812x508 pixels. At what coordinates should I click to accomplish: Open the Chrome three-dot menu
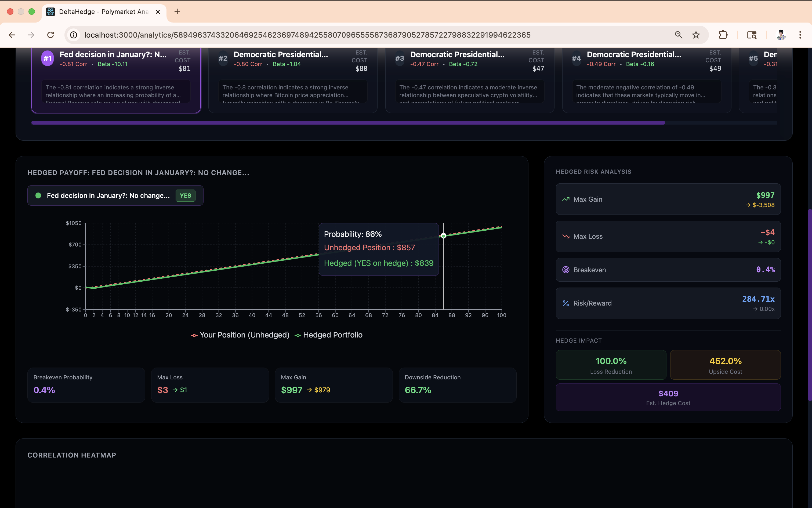(800, 35)
